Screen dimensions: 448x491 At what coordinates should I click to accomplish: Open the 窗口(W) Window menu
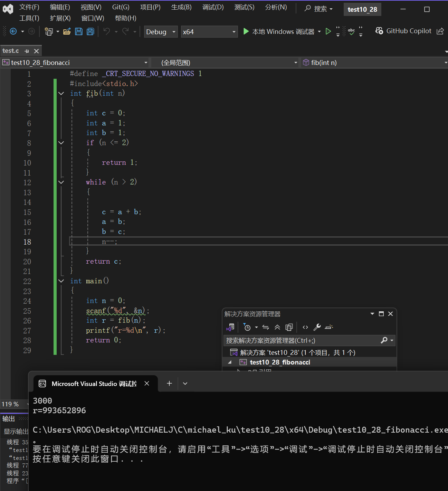coord(93,18)
